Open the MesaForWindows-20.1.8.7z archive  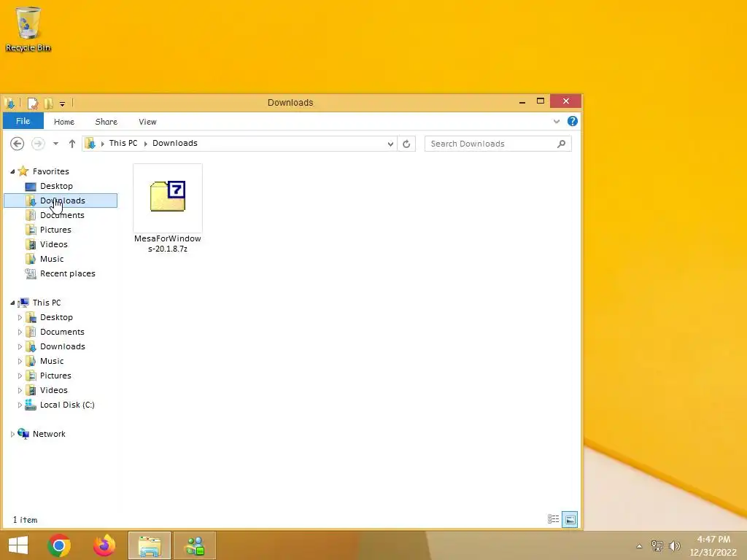[x=168, y=209]
